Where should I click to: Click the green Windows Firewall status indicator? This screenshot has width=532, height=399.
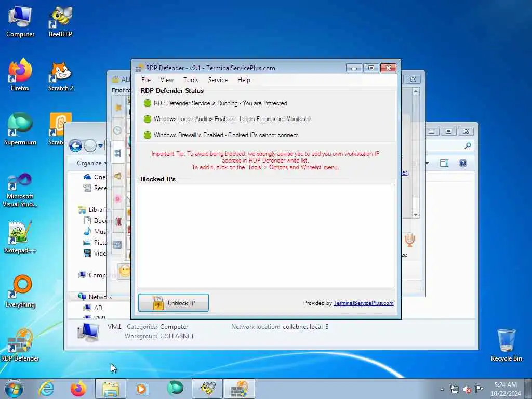pyautogui.click(x=147, y=135)
